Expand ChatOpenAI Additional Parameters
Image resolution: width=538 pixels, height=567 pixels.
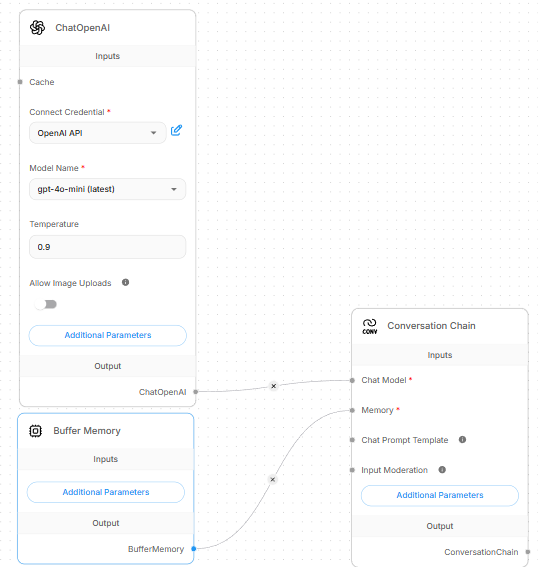pyautogui.click(x=108, y=335)
